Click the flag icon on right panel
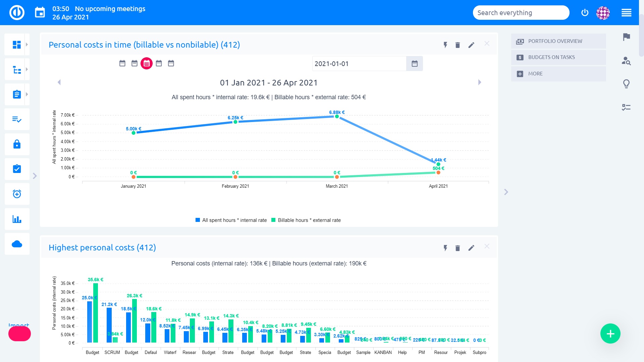This screenshot has width=644, height=362. [626, 37]
